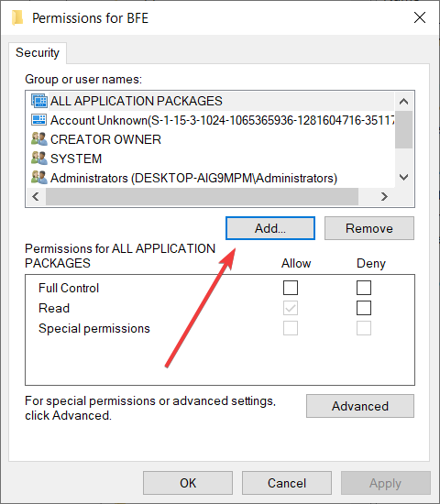Click the Account Unknown entry icon
440x504 pixels.
click(x=39, y=119)
